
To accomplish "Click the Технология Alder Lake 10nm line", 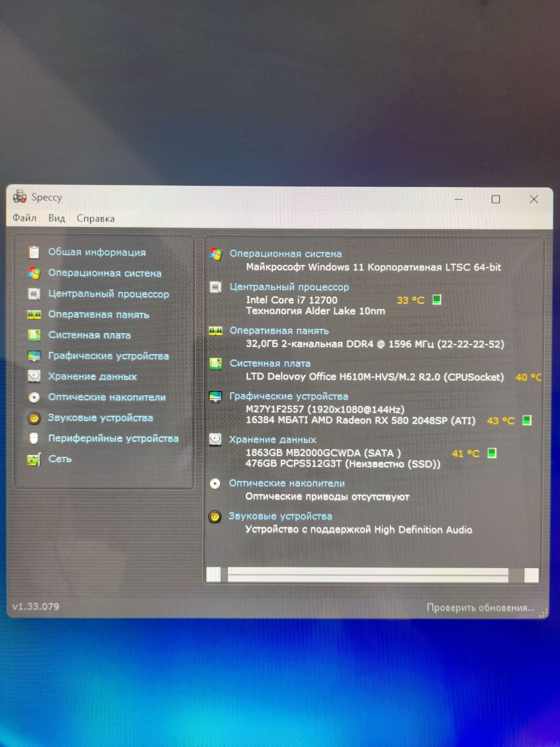I will coord(315,311).
